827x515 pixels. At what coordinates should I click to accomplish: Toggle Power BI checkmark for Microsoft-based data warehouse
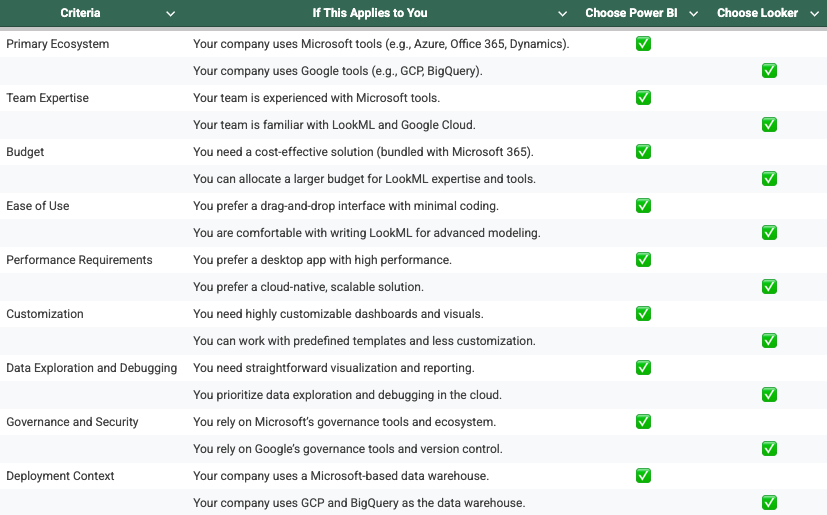(643, 476)
